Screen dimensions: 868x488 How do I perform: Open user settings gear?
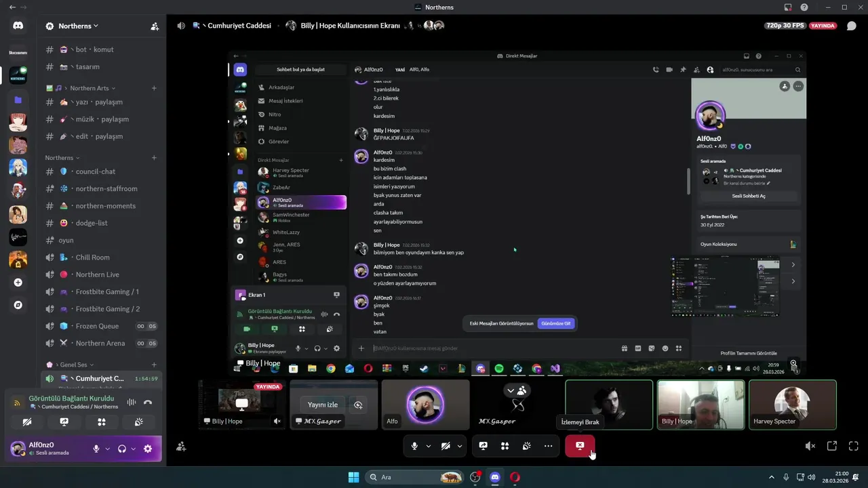(148, 449)
